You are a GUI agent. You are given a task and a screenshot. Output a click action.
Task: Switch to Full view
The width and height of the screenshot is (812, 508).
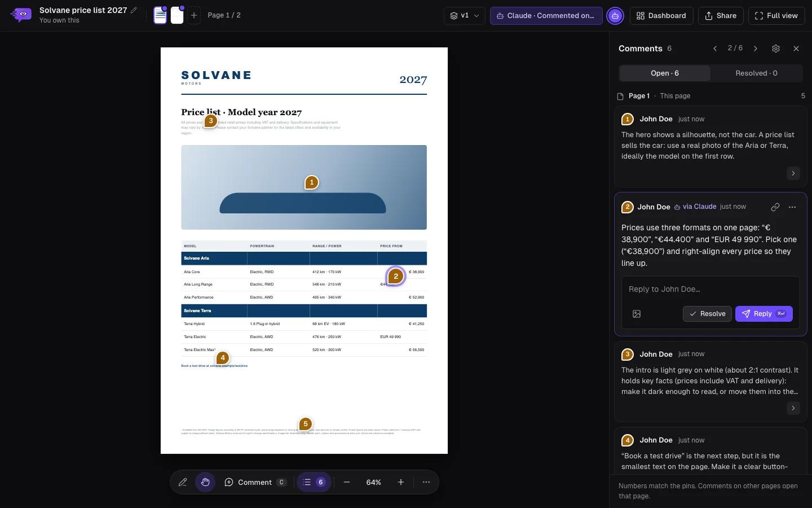pyautogui.click(x=776, y=16)
